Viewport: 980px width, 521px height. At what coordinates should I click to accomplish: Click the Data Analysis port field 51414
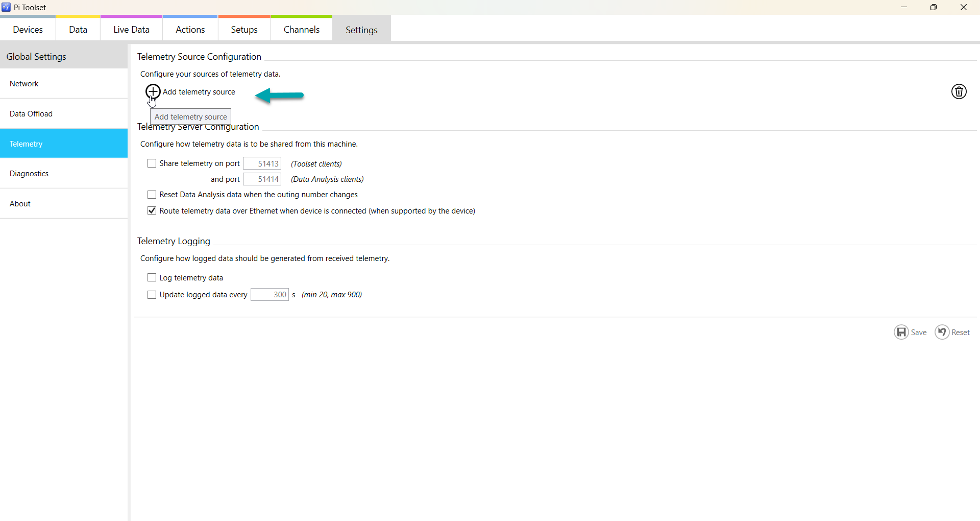pyautogui.click(x=262, y=179)
